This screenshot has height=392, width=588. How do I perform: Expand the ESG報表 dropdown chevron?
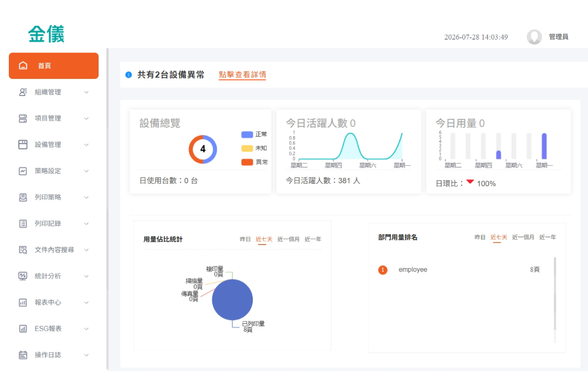(x=86, y=329)
